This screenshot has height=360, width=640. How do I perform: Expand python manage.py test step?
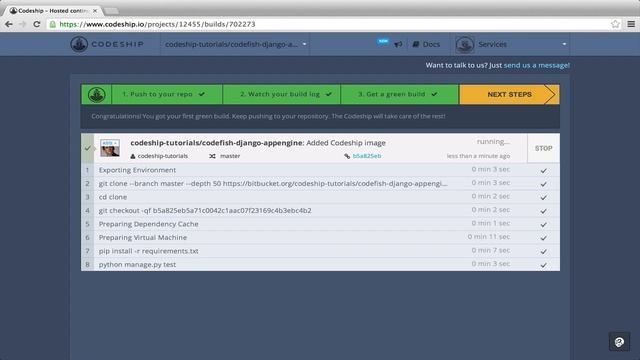tap(320, 264)
